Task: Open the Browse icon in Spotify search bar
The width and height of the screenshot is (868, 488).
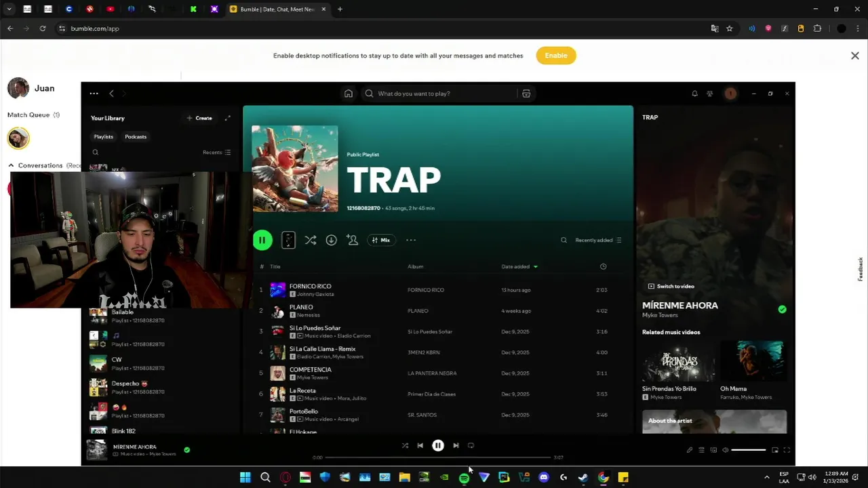Action: pyautogui.click(x=526, y=94)
